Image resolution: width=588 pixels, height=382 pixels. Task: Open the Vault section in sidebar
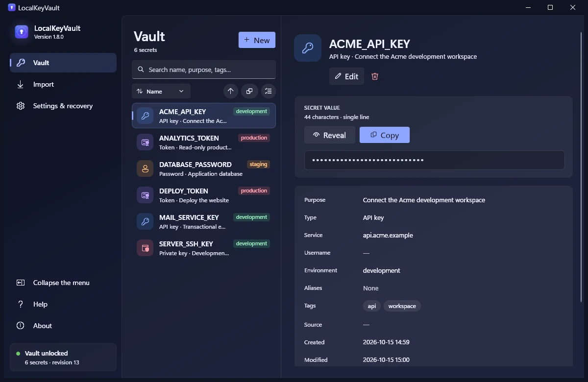click(63, 63)
